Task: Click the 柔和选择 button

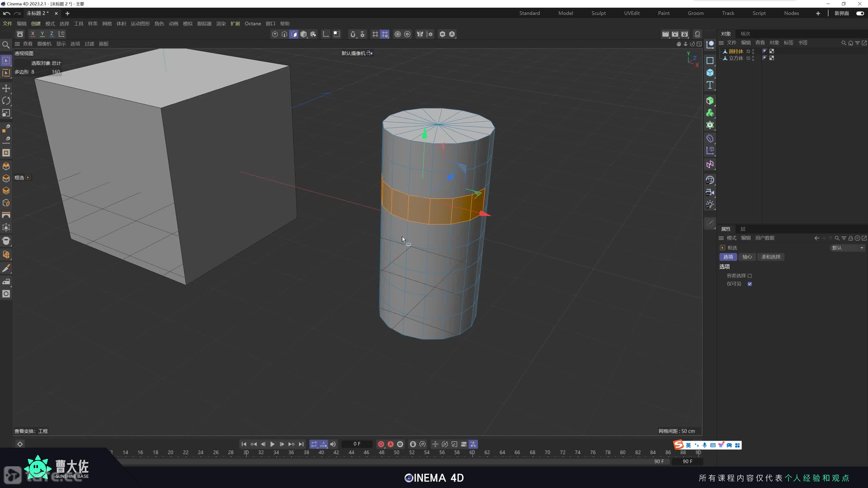Action: click(771, 257)
